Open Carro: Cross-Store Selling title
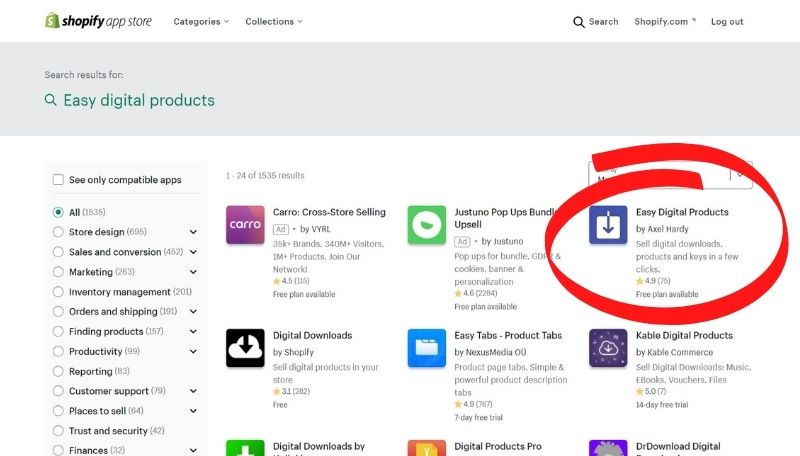 [329, 212]
